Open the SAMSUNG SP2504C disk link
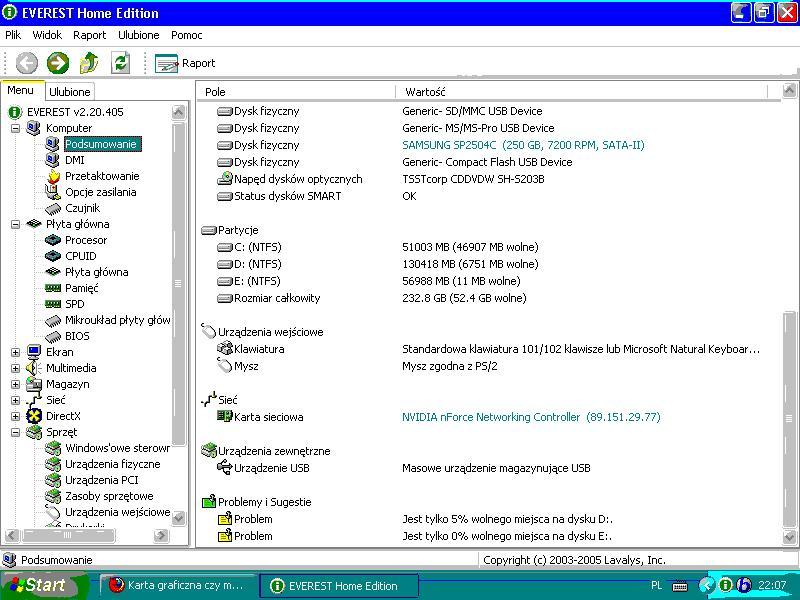This screenshot has height=600, width=800. click(x=523, y=145)
